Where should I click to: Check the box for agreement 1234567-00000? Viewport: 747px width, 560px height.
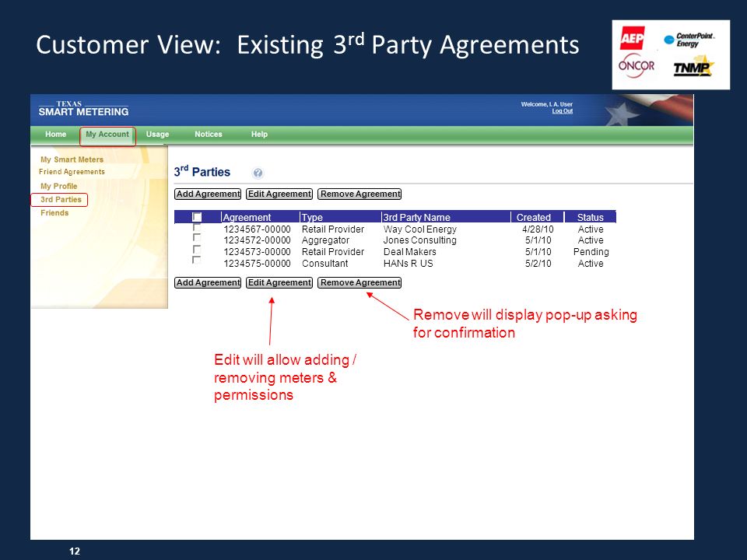coord(196,228)
